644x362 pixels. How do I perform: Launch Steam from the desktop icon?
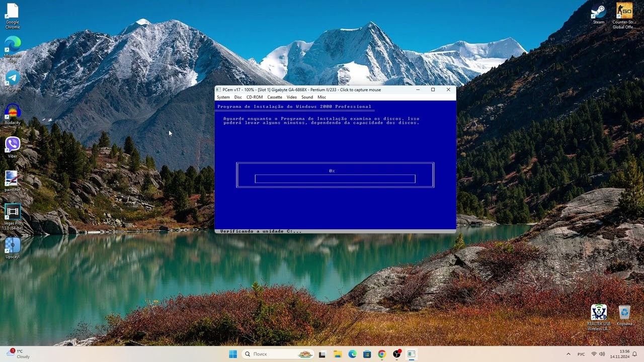598,14
